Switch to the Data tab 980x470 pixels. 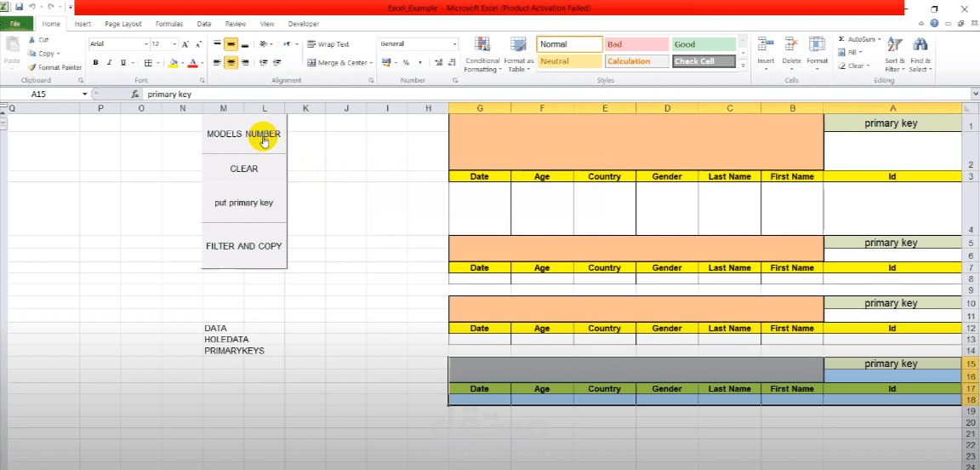204,24
